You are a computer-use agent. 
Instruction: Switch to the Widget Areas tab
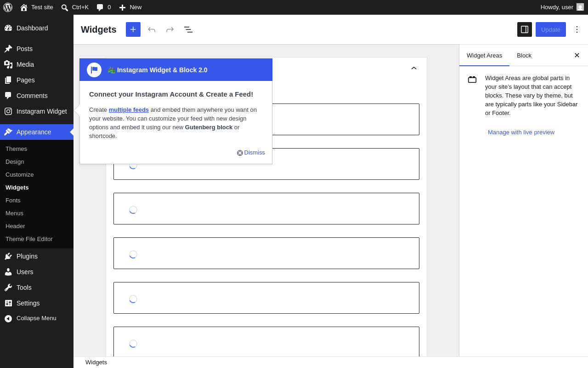pyautogui.click(x=484, y=55)
